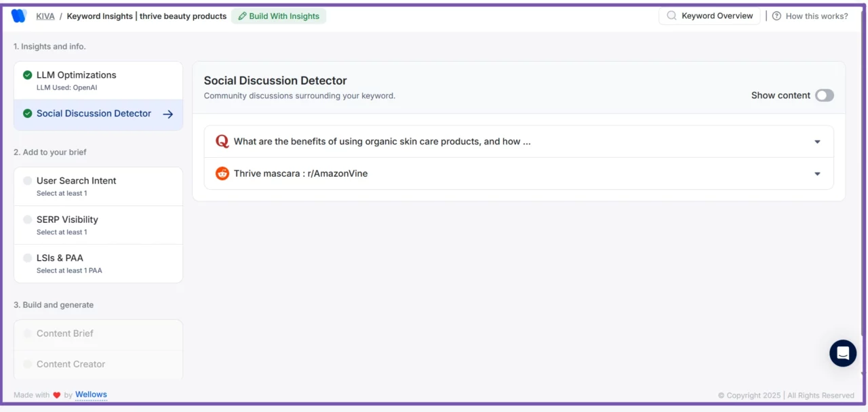Select the Content Creator step
868x412 pixels.
[x=71, y=364]
